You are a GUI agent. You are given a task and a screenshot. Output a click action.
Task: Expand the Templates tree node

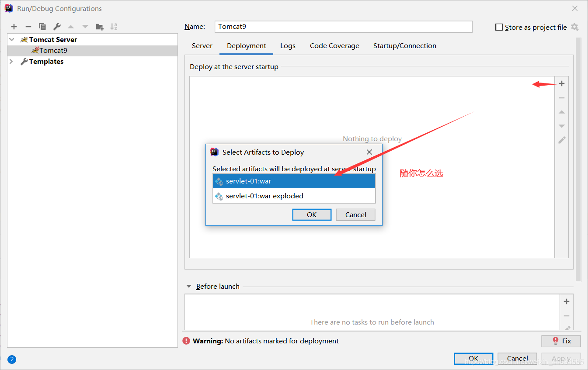[x=12, y=62]
